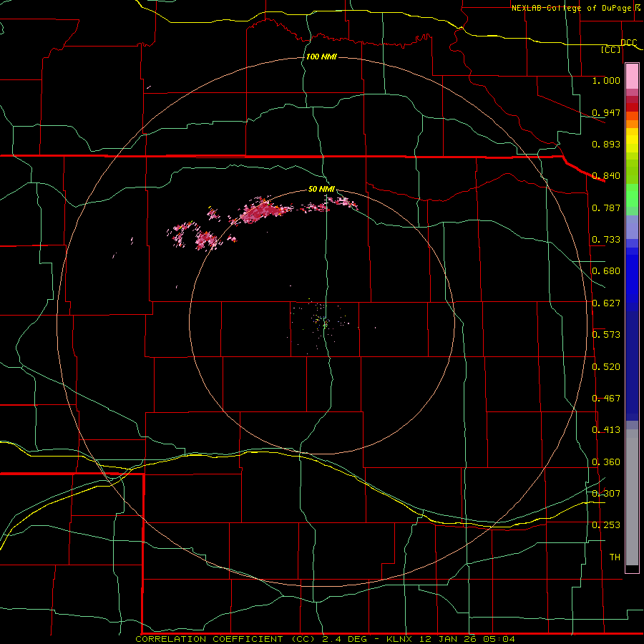Click the 100 NMI range ring label

click(x=321, y=57)
